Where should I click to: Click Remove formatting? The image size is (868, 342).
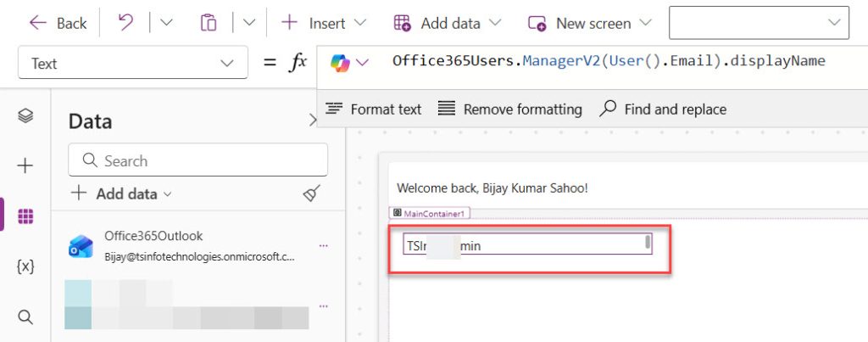coord(509,109)
